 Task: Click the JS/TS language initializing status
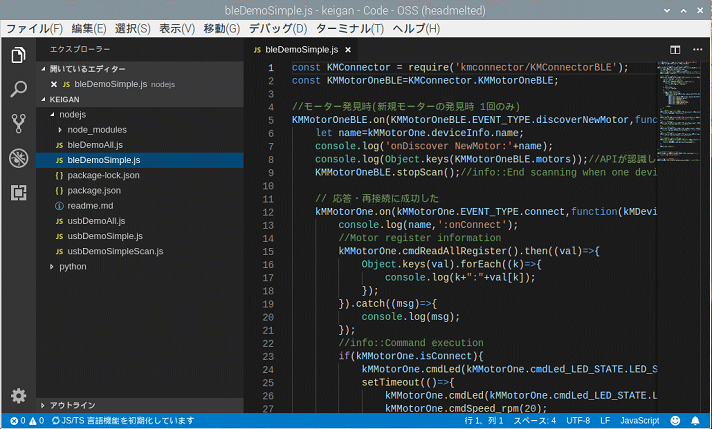(123, 421)
